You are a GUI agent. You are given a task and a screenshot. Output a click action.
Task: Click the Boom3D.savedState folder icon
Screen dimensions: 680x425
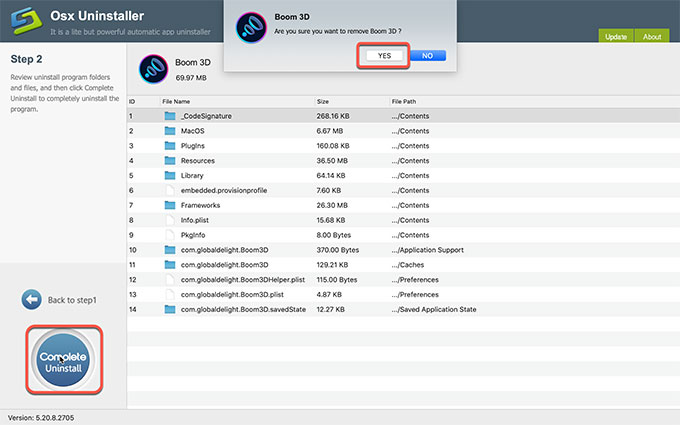170,309
